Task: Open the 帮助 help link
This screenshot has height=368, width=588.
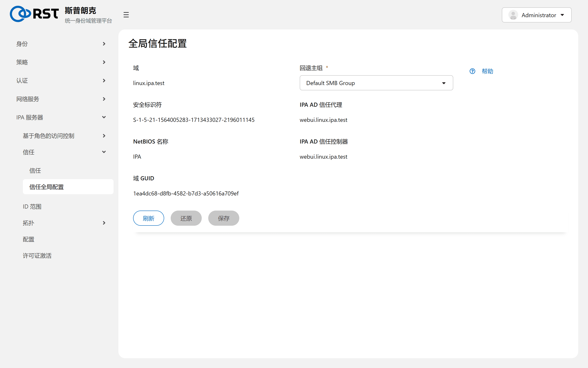Action: coord(487,71)
